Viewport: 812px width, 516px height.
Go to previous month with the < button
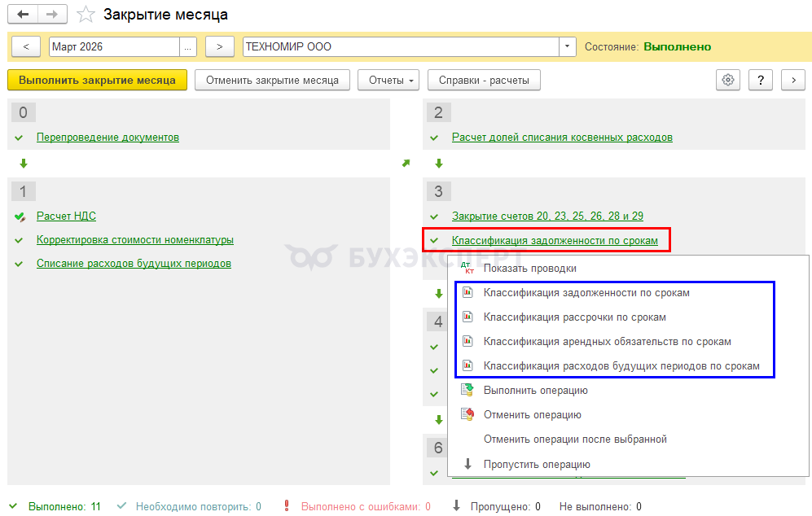coord(26,46)
